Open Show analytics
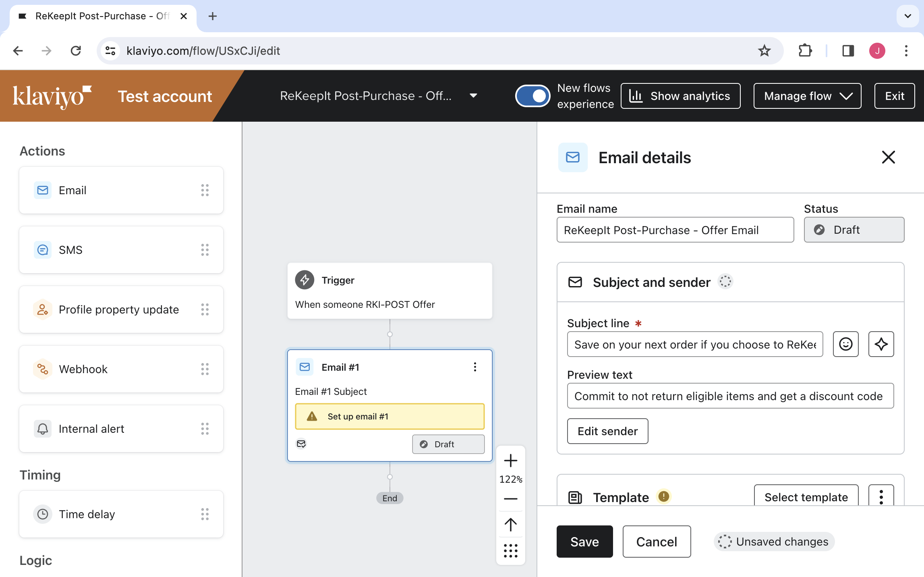The height and width of the screenshot is (577, 924). (680, 96)
